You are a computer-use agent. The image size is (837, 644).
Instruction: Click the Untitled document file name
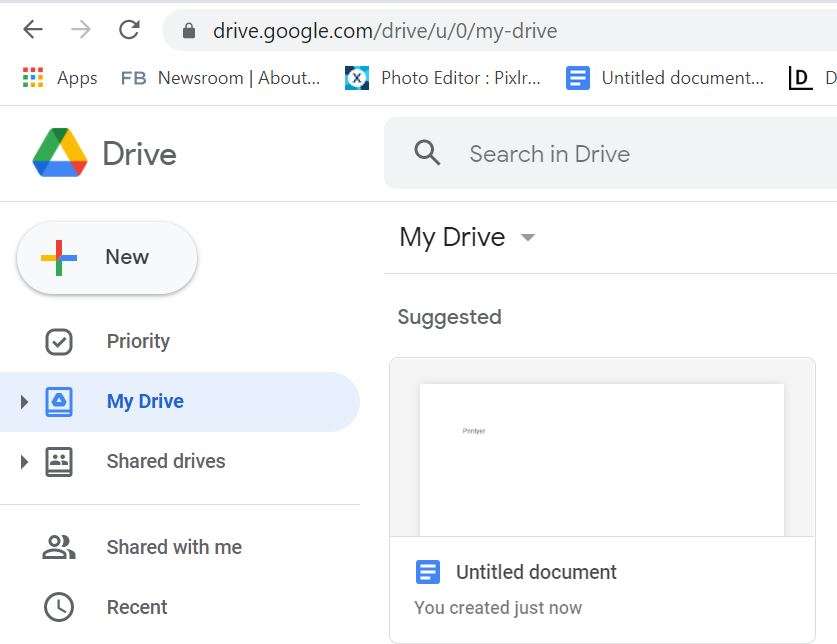(x=536, y=572)
